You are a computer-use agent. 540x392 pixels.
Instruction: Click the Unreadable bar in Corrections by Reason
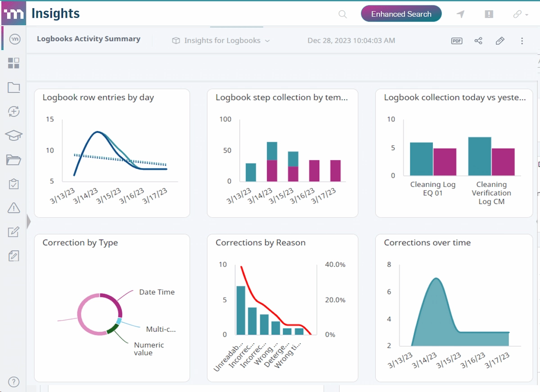click(241, 310)
